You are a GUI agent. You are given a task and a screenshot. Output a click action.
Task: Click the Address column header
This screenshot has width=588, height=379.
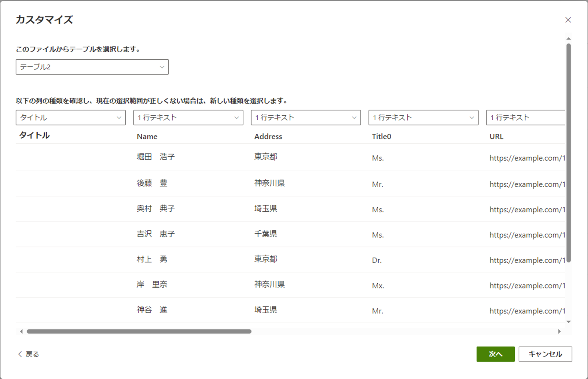268,136
